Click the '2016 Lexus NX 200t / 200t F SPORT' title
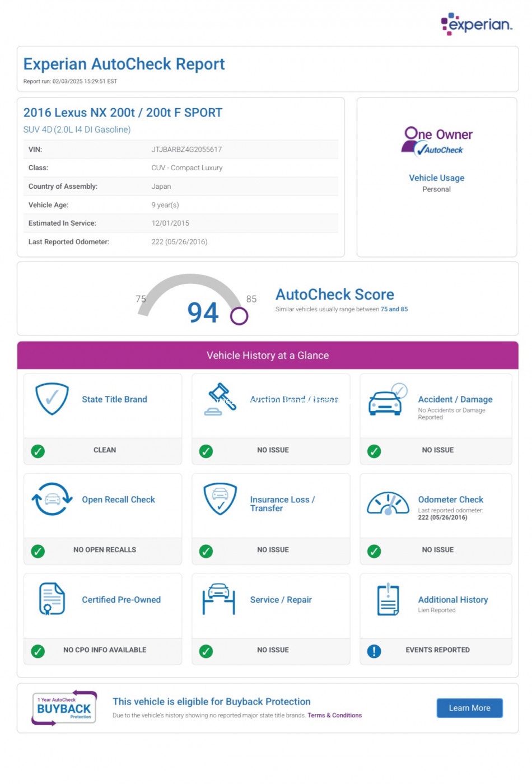 coord(123,113)
